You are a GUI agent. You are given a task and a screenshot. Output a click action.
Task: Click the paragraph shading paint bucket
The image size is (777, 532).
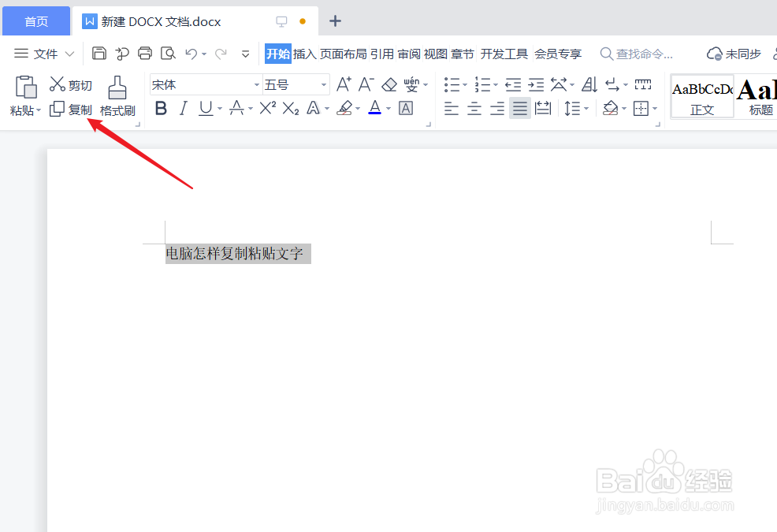point(611,108)
